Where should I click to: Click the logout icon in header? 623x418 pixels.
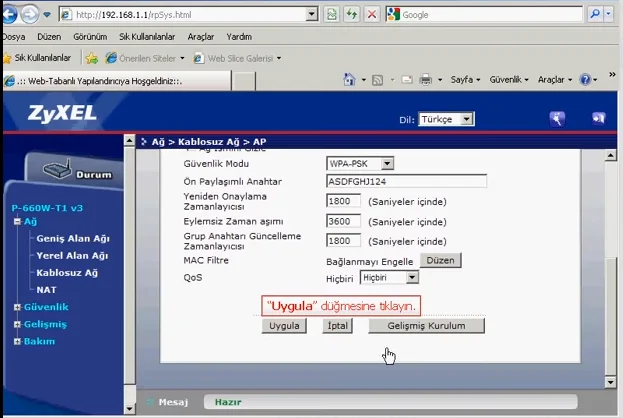point(598,118)
